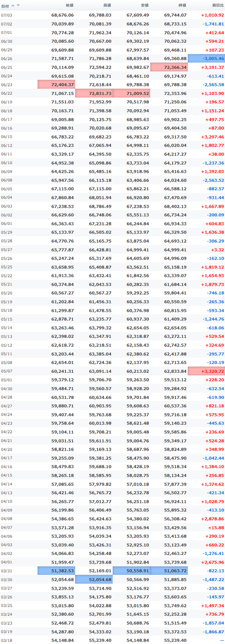Sort dates descending with the down arrow
225x644 pixels.
(18, 5)
